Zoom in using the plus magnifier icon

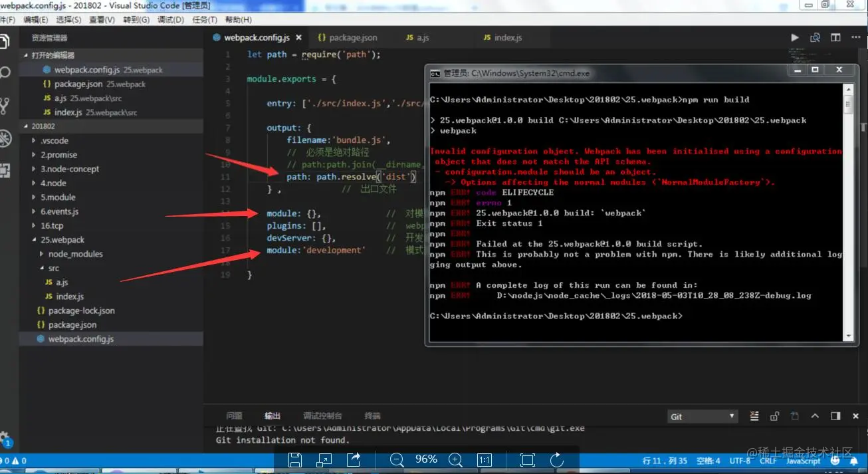(455, 459)
